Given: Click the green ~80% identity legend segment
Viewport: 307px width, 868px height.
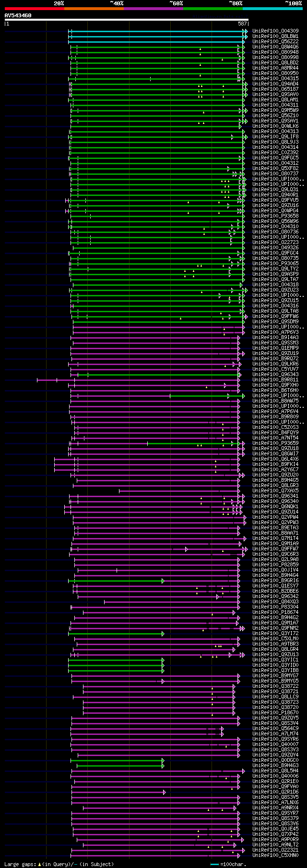Looking at the screenshot, I should pyautogui.click(x=213, y=9).
